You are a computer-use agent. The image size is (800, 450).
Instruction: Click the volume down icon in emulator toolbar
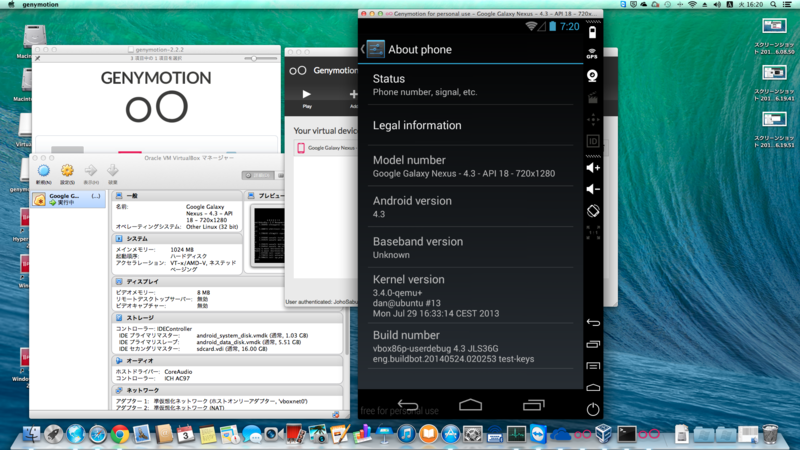point(593,189)
